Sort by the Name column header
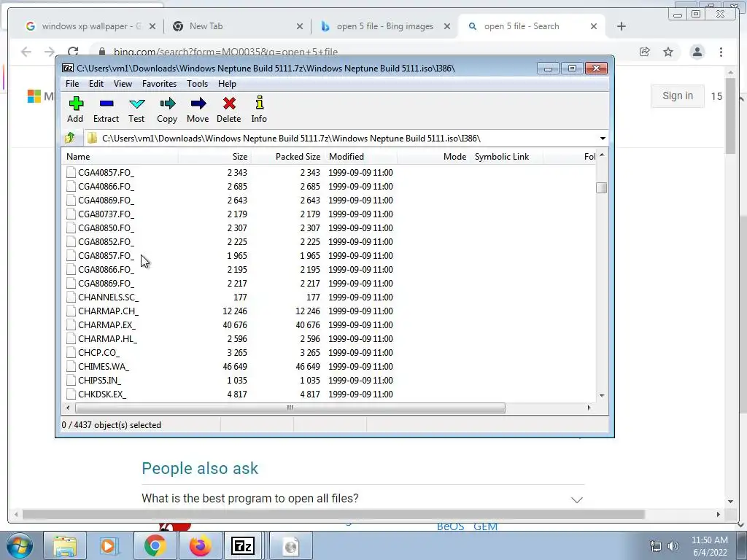 tap(120, 157)
